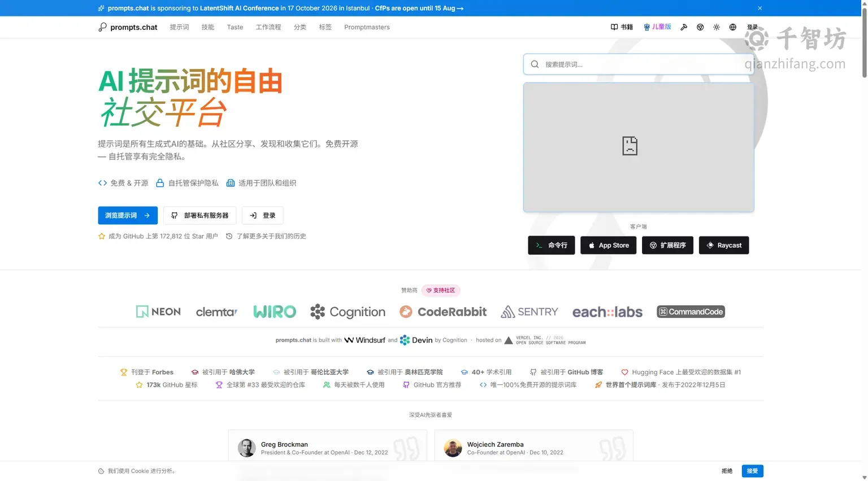Open the 书籍 book link
868x481 pixels.
tap(622, 27)
